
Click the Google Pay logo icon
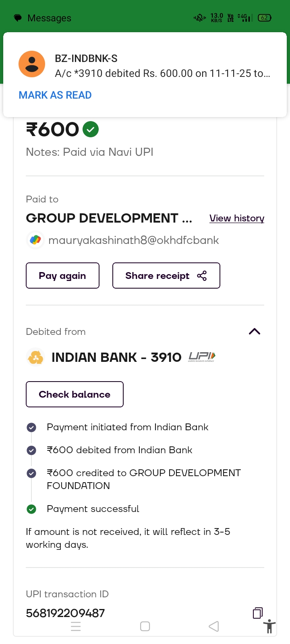click(35, 240)
